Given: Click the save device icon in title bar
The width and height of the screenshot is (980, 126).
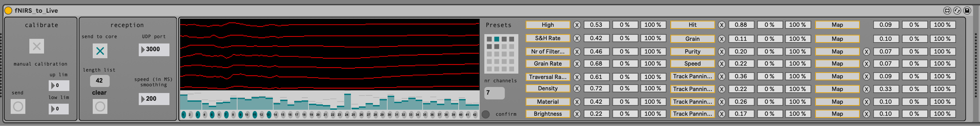Looking at the screenshot, I should click(967, 10).
